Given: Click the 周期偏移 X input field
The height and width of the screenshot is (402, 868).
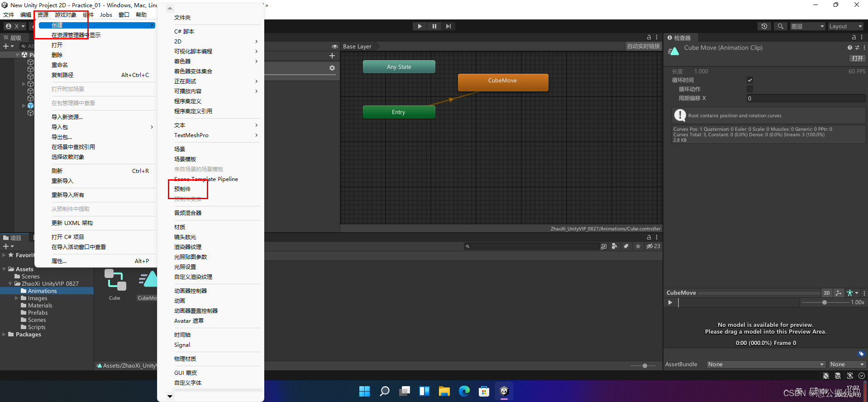Looking at the screenshot, I should (x=806, y=98).
